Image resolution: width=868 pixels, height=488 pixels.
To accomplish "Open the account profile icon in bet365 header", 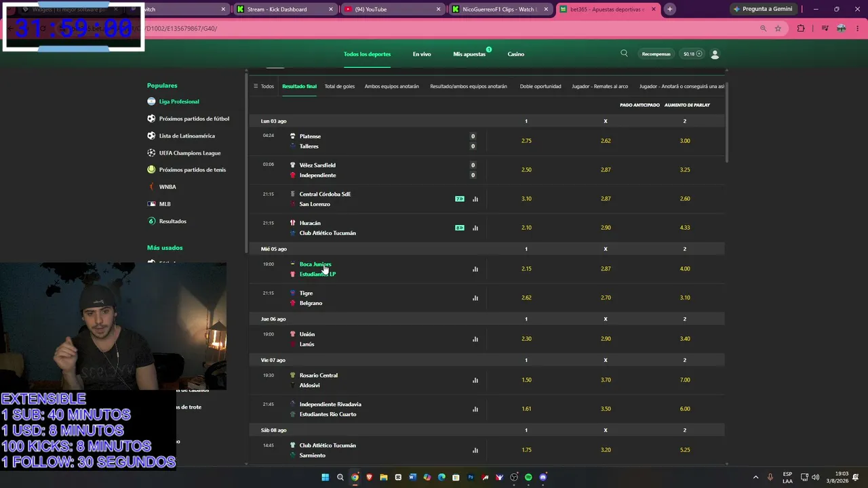I will pyautogui.click(x=715, y=54).
